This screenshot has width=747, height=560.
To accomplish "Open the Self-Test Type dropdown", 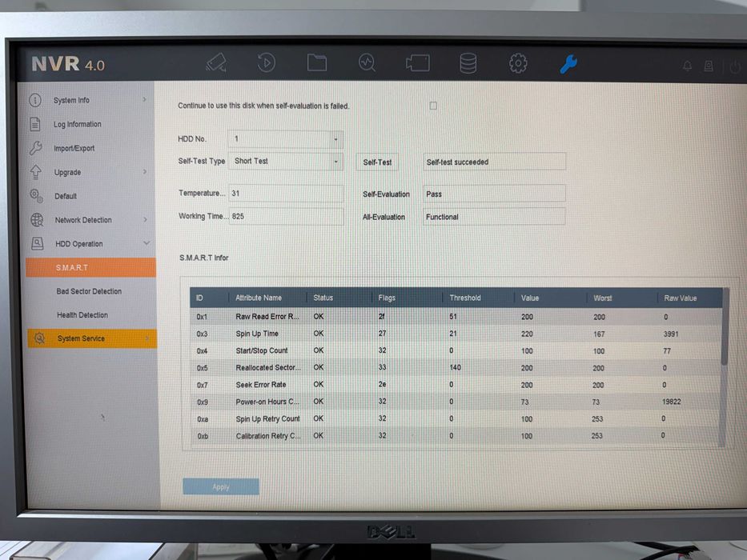I will click(285, 162).
